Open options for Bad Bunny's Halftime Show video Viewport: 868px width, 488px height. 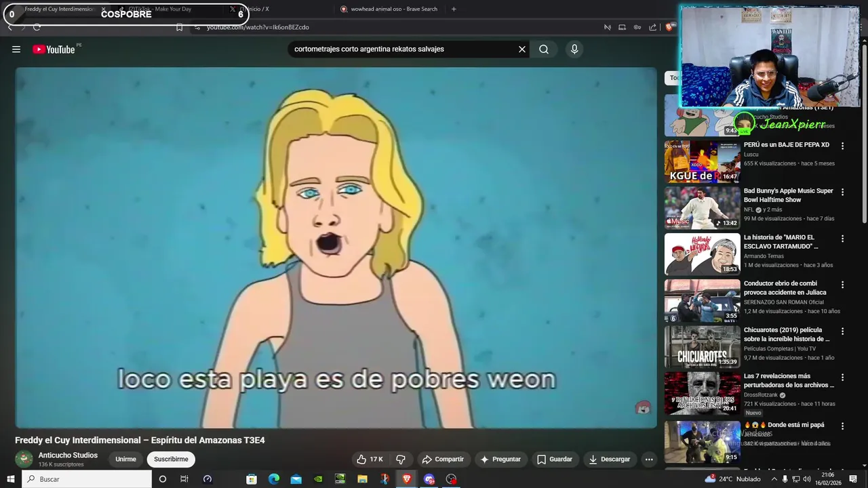843,192
